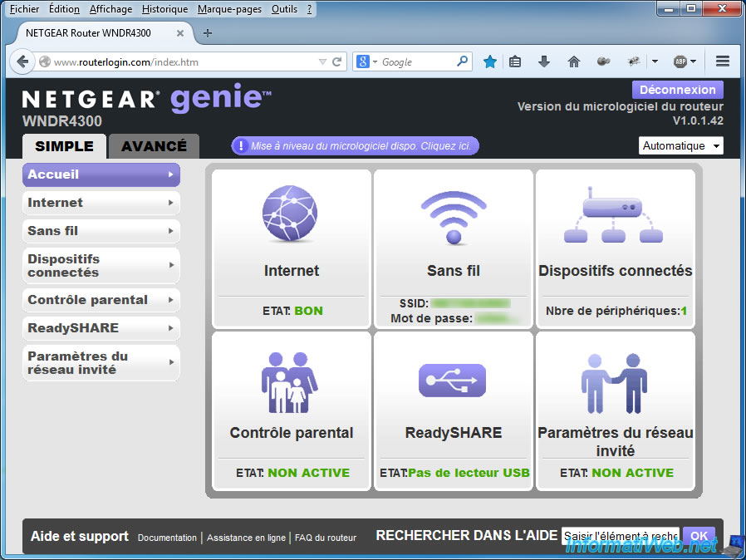This screenshot has width=746, height=560.
Task: Click NON ACTIVE status under Contrôle parental
Action: click(308, 473)
